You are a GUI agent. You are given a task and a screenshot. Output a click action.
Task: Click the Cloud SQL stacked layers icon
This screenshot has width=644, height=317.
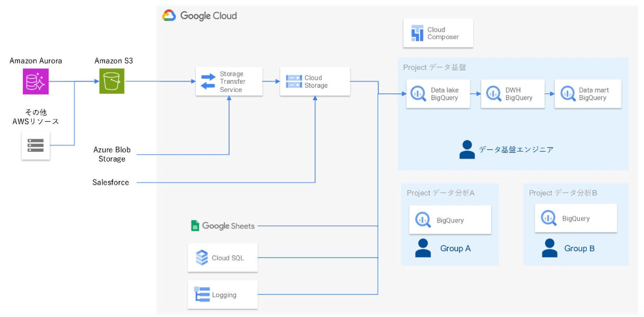(x=201, y=258)
